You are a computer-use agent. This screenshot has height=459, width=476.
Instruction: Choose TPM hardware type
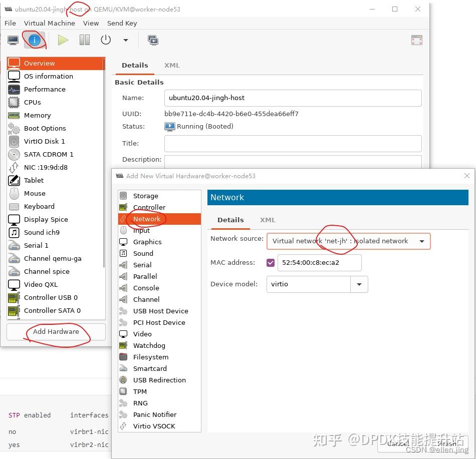[159, 392]
